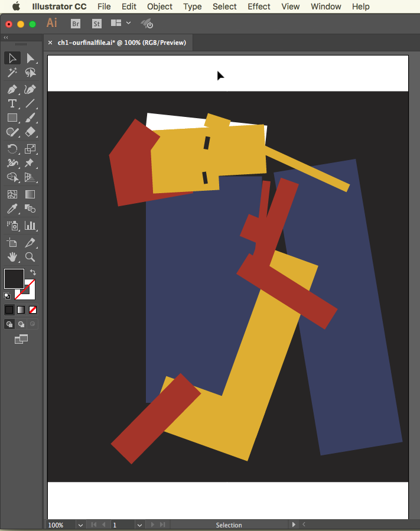420x531 pixels.
Task: Select the Rotate tool
Action: (x=12, y=149)
